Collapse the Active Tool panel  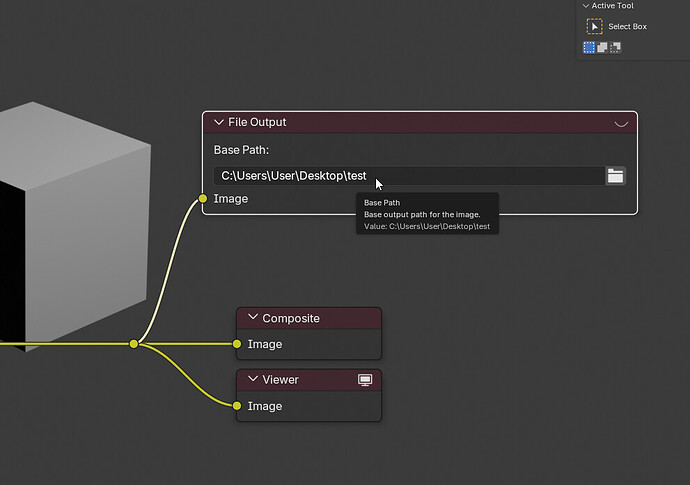(x=586, y=6)
